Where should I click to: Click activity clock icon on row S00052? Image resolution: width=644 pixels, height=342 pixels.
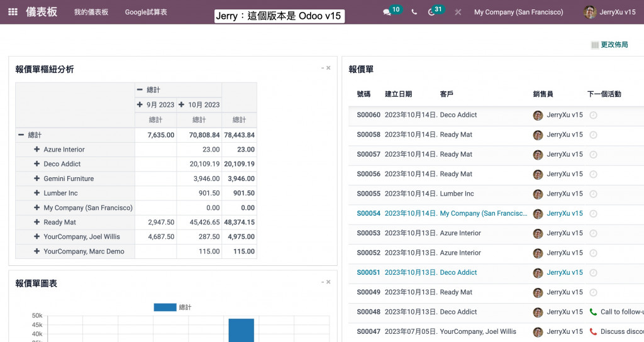[x=593, y=253]
